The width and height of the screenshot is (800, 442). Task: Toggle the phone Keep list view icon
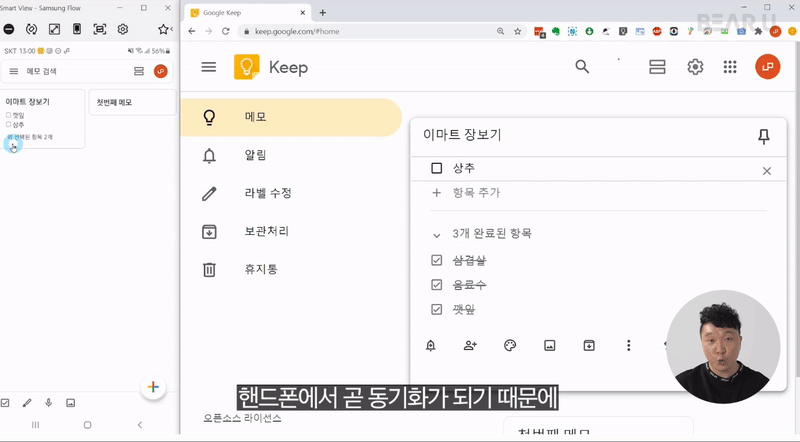139,71
